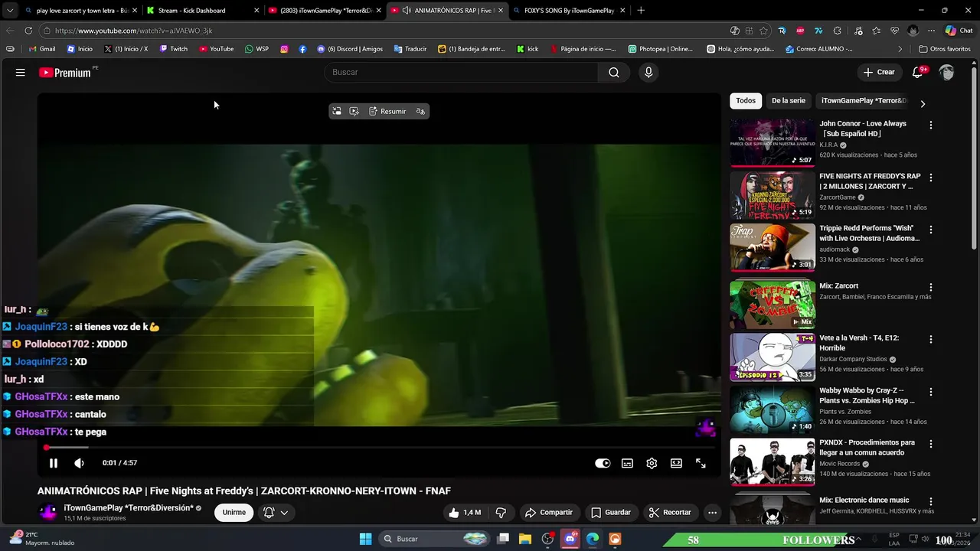Like the video (1,4 M)
980x551 pixels.
tap(465, 513)
